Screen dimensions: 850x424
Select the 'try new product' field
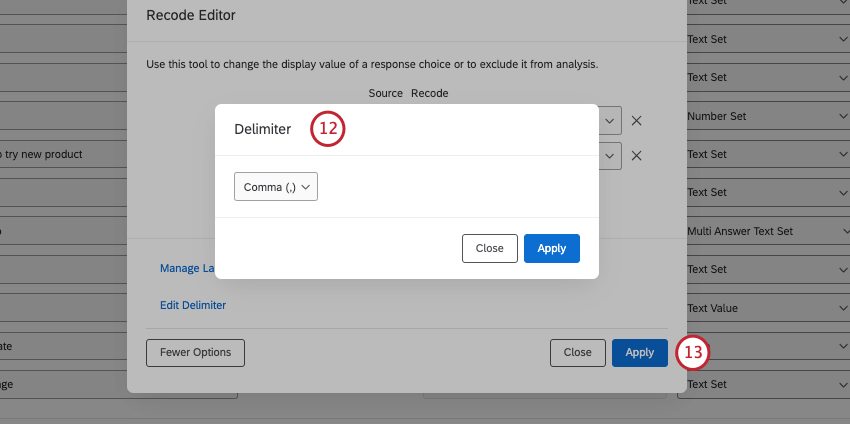tap(60, 154)
